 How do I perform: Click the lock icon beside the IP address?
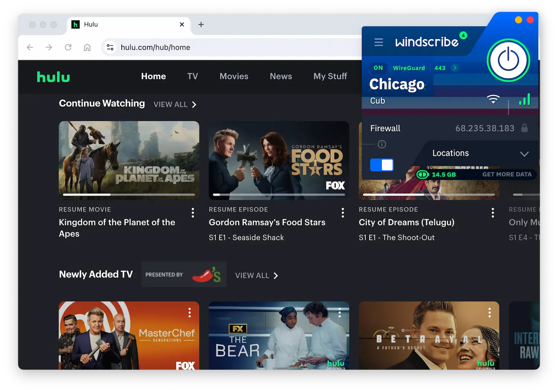(525, 128)
